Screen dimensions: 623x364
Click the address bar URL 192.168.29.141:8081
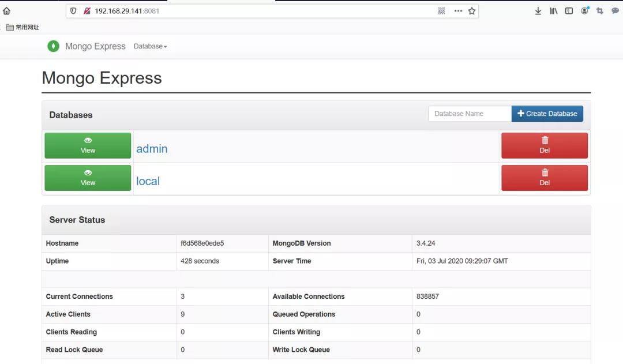pyautogui.click(x=127, y=11)
